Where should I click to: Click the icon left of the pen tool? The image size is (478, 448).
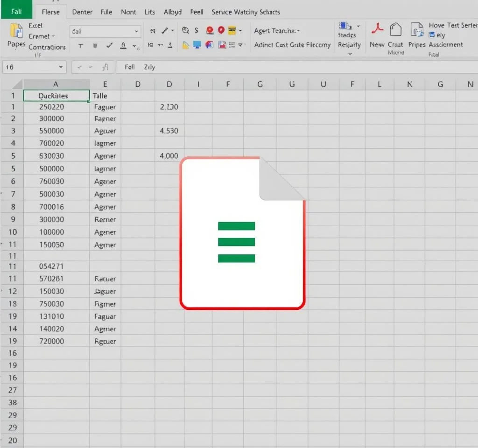153,31
